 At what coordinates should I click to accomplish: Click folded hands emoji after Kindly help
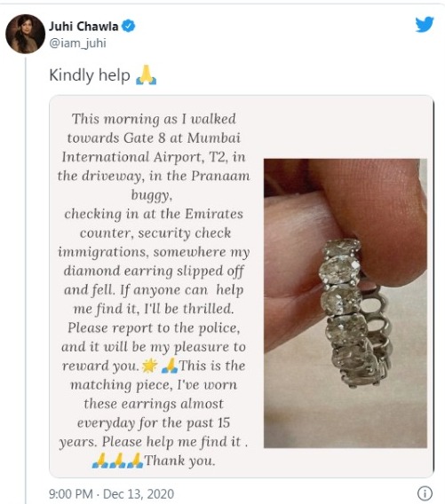[x=147, y=75]
